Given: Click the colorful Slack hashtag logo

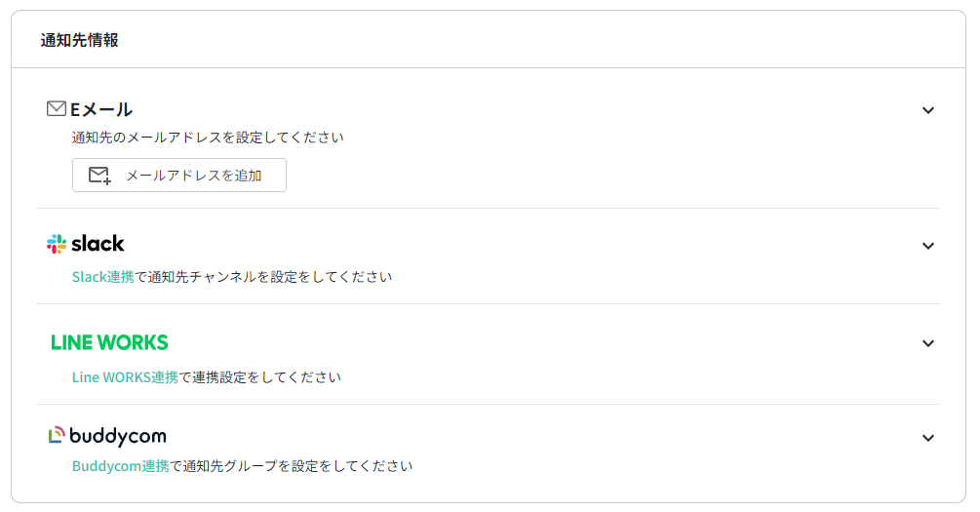Looking at the screenshot, I should point(57,244).
